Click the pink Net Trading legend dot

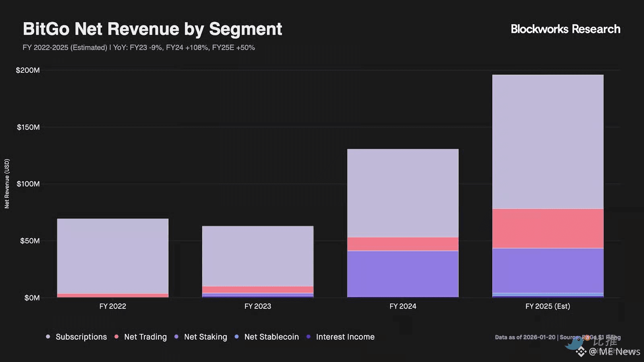coord(116,337)
